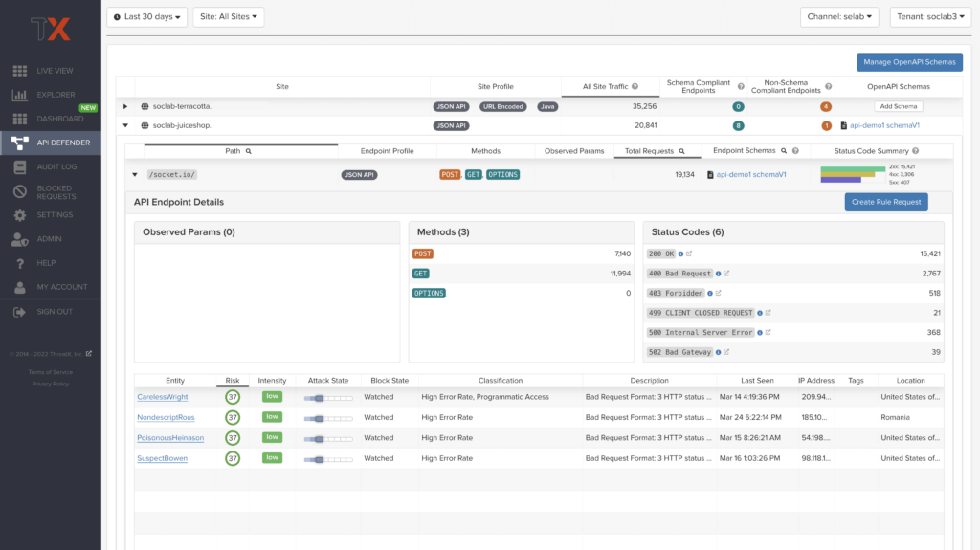Open the Explorer chart icon
The width and height of the screenshot is (980, 550).
pos(19,95)
